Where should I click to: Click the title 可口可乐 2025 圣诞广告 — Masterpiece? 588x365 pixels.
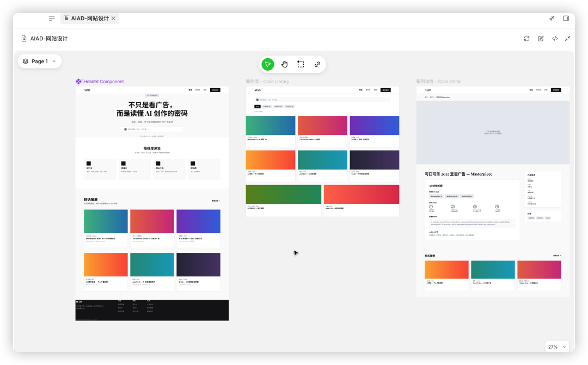click(x=458, y=174)
